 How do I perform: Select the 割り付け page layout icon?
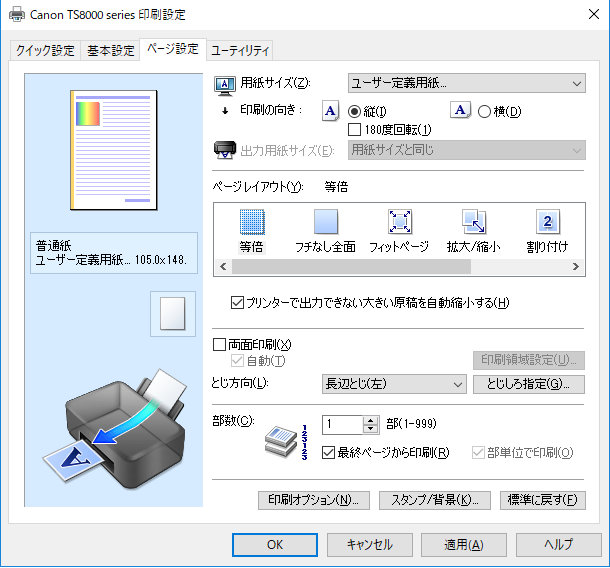click(547, 222)
